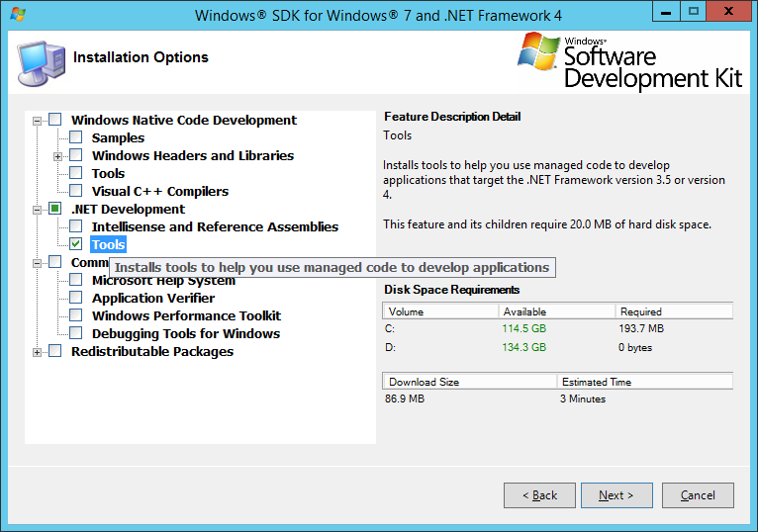Select the Redistributable Packages label

pyautogui.click(x=151, y=351)
